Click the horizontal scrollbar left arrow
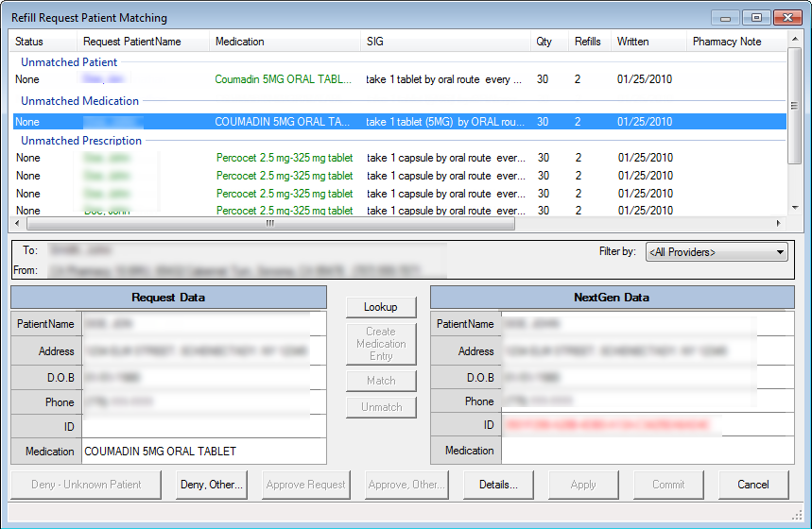This screenshot has height=529, width=812. [18, 223]
